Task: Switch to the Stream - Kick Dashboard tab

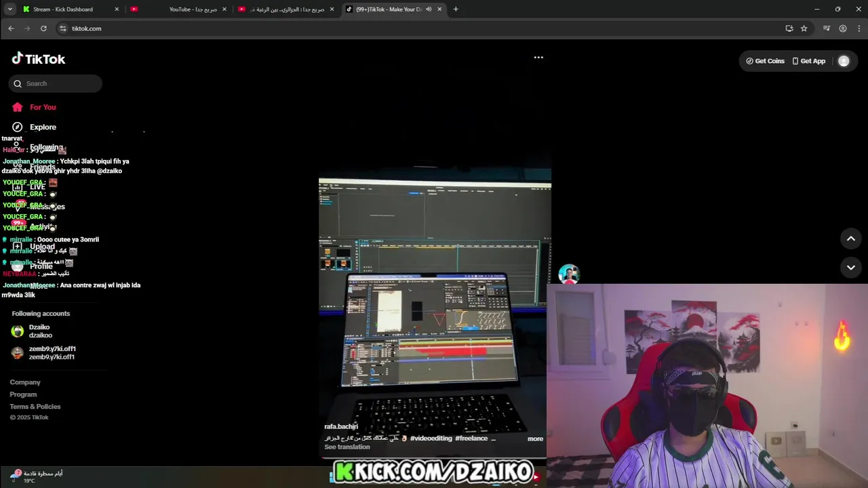Action: point(71,9)
